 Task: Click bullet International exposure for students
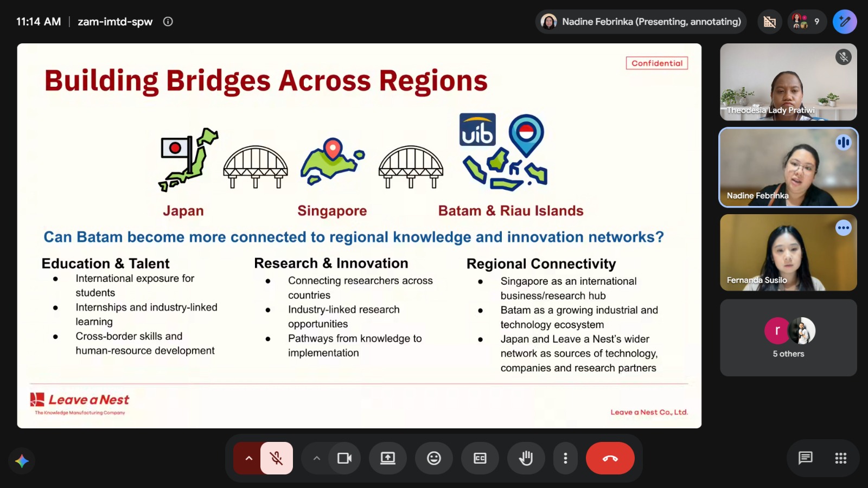point(135,285)
